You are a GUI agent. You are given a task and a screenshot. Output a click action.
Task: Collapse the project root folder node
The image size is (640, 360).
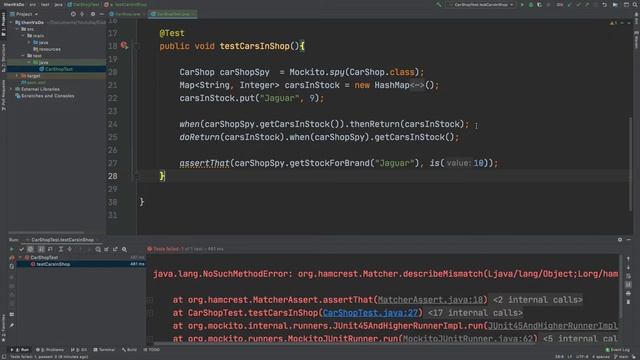click(x=11, y=22)
